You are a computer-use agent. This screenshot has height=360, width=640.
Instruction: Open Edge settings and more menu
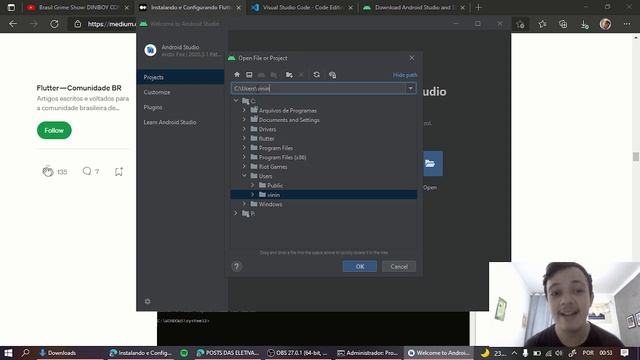627,24
